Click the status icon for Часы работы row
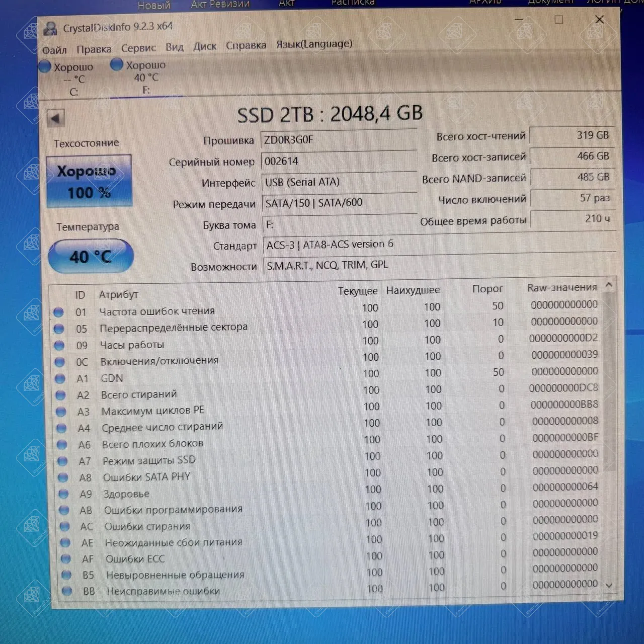The image size is (644, 644). (x=59, y=346)
